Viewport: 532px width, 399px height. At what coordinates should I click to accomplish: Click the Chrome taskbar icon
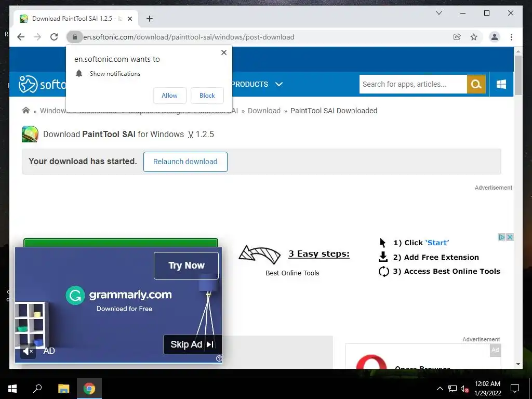click(89, 389)
